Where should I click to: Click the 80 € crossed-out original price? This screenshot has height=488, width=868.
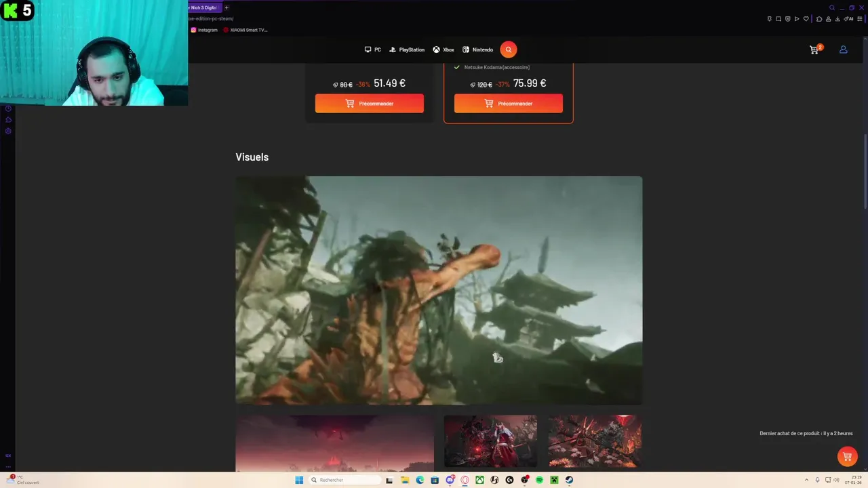click(x=346, y=85)
